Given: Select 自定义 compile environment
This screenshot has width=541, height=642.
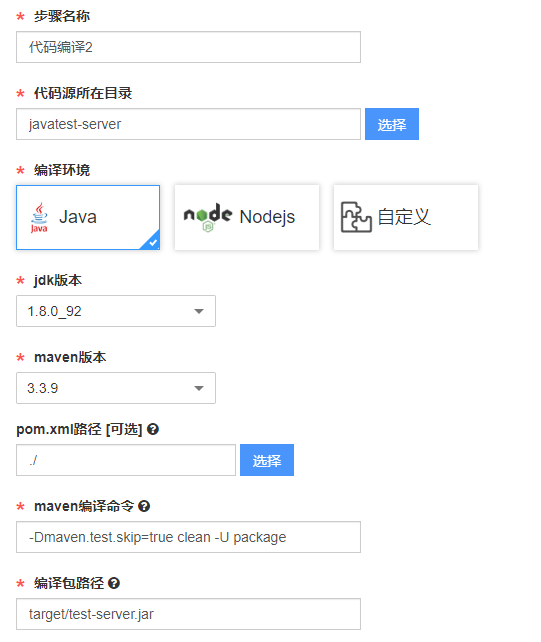Looking at the screenshot, I should coord(406,217).
